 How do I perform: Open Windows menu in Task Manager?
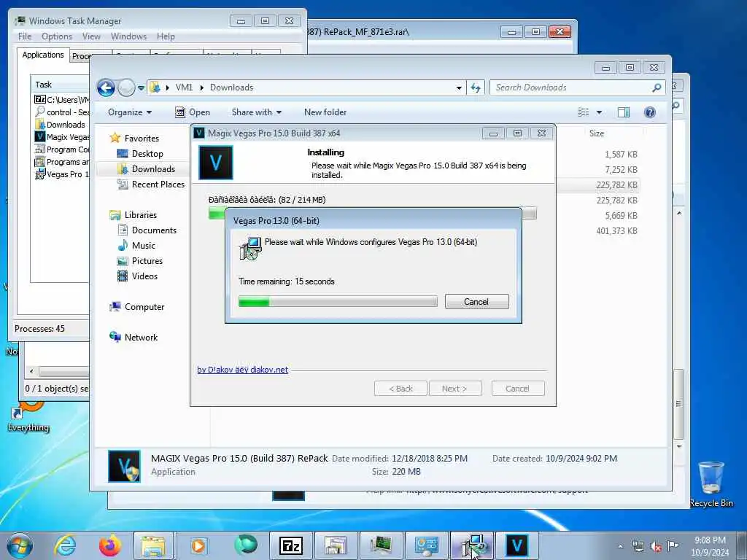coord(128,36)
